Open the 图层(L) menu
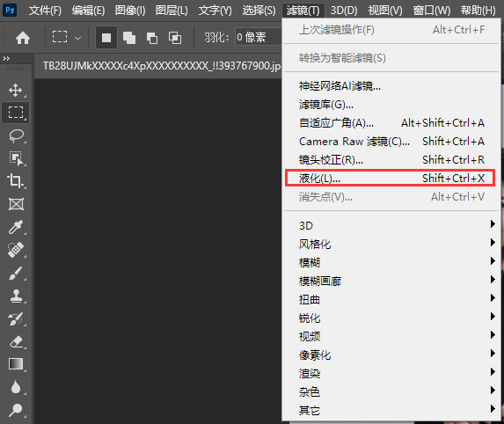504x424 pixels. [x=172, y=11]
